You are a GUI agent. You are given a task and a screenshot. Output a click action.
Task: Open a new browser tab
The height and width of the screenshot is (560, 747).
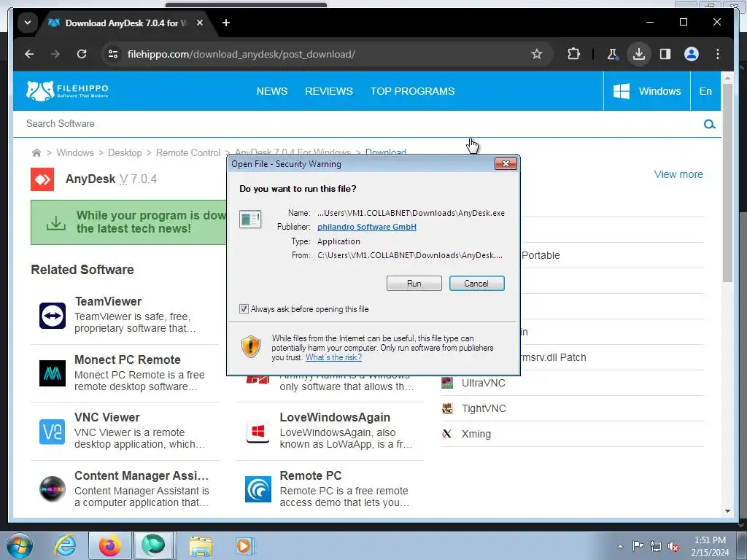tap(226, 23)
